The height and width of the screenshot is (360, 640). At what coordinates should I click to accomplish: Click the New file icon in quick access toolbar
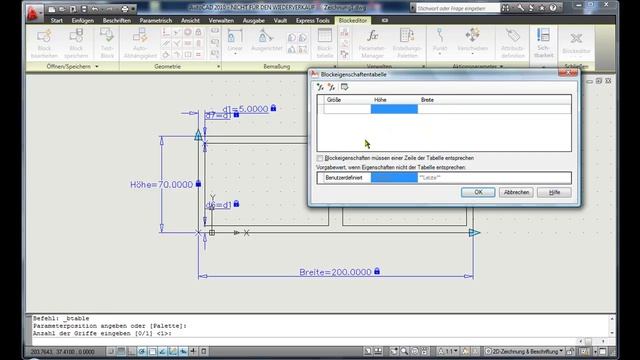(52, 9)
